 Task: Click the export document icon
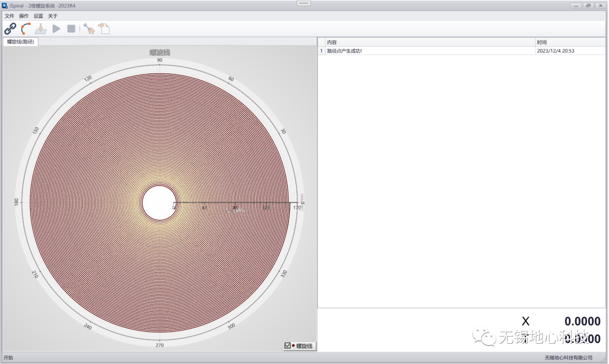(104, 29)
